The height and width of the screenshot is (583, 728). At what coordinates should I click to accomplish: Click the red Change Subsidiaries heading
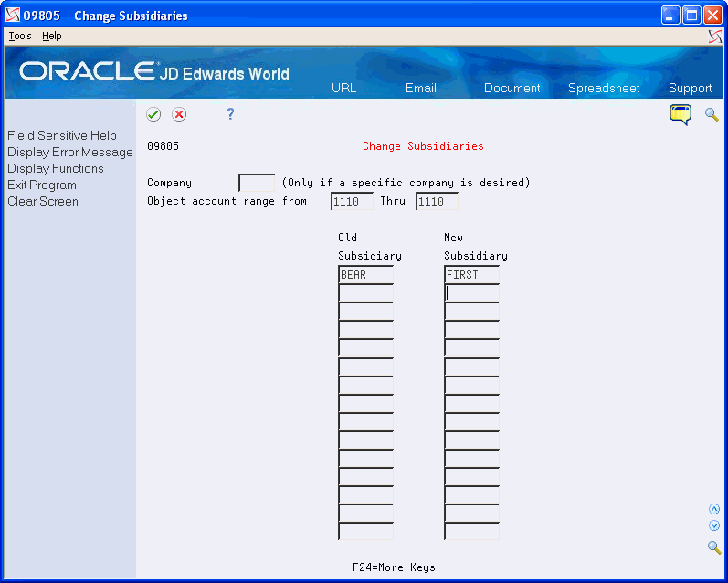coord(423,146)
